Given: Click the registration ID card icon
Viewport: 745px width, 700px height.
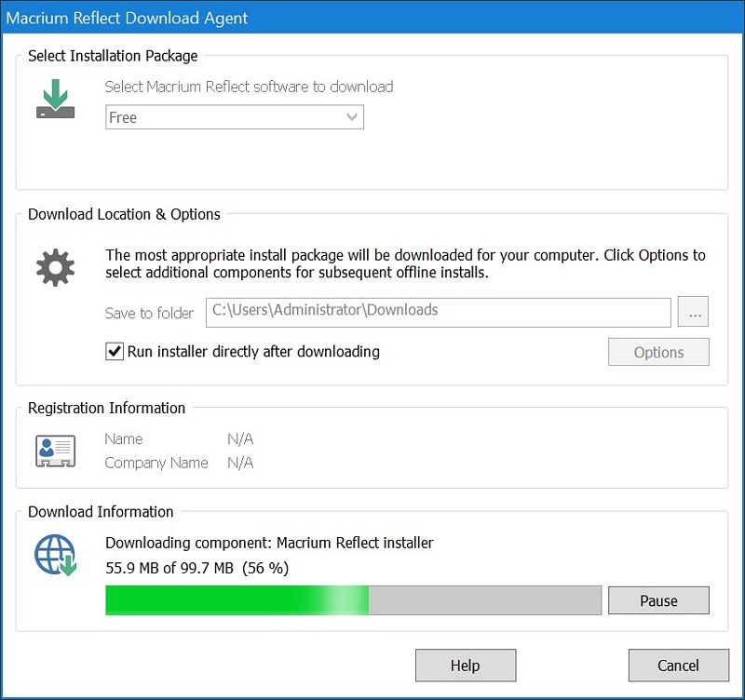Looking at the screenshot, I should coord(55,451).
